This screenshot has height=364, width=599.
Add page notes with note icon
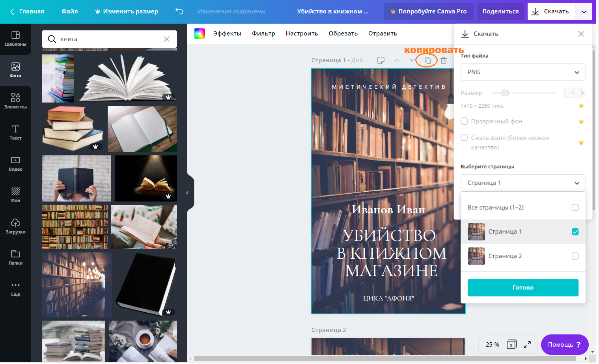point(381,60)
